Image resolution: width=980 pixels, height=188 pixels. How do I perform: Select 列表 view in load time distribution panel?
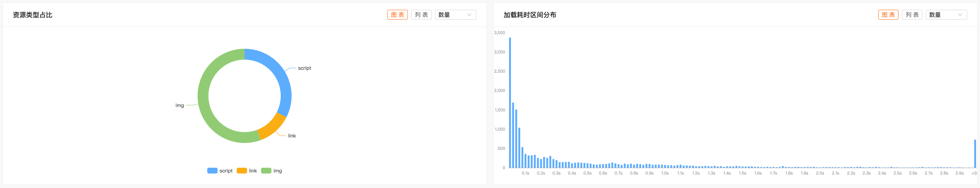click(912, 15)
